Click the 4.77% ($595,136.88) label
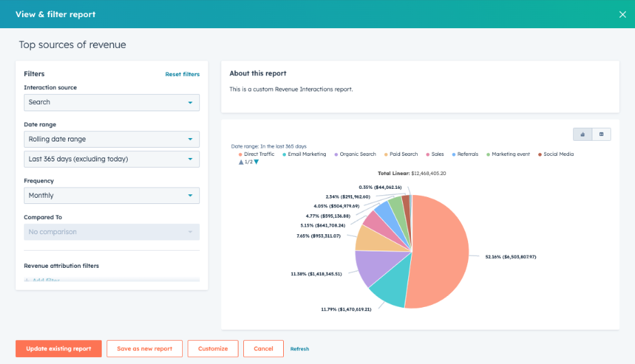The width and height of the screenshot is (635, 364). point(328,216)
